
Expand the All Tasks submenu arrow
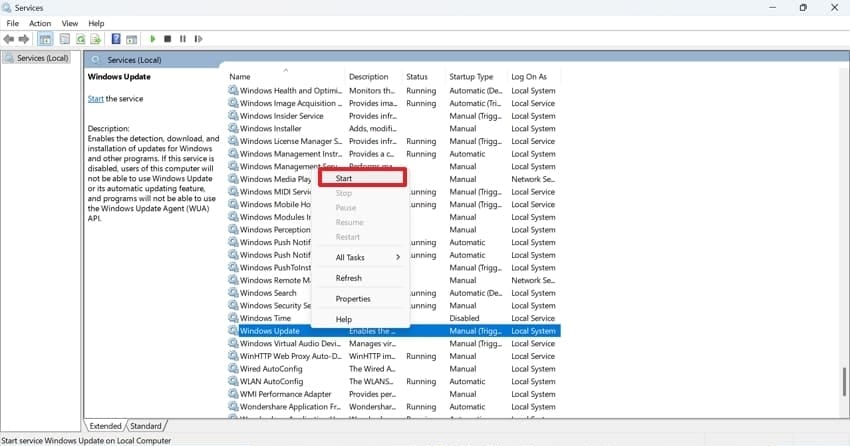(398, 257)
